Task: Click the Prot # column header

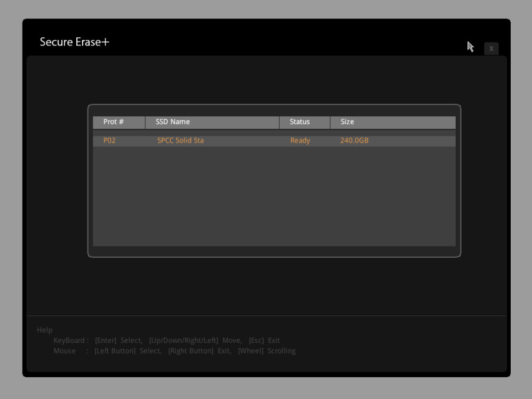Action: pyautogui.click(x=113, y=122)
